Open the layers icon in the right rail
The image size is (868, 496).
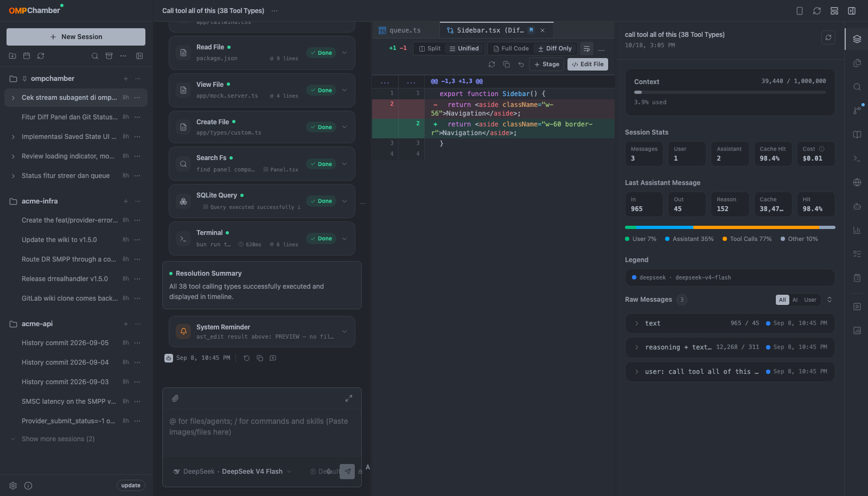(x=857, y=39)
